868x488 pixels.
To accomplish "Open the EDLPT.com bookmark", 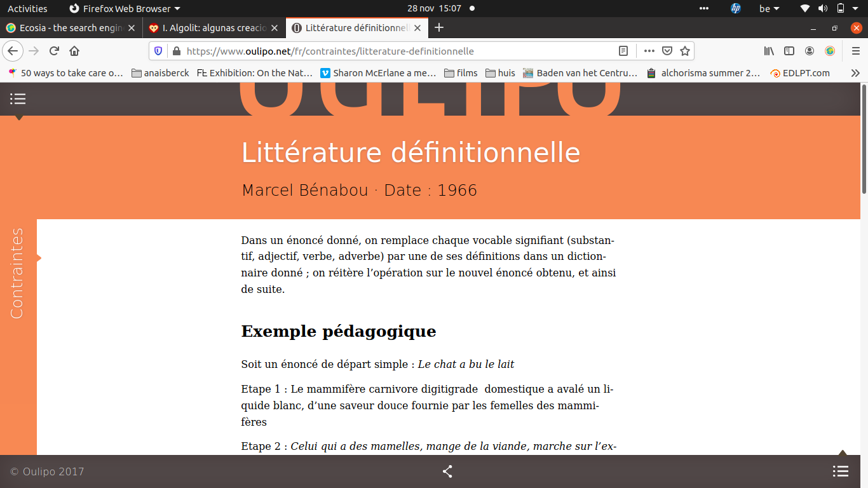I will click(800, 73).
